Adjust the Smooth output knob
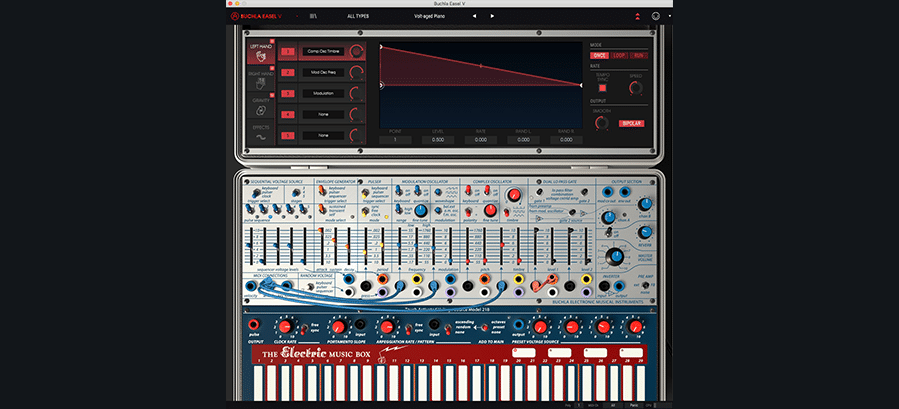This screenshot has height=409, width=899. [x=601, y=123]
